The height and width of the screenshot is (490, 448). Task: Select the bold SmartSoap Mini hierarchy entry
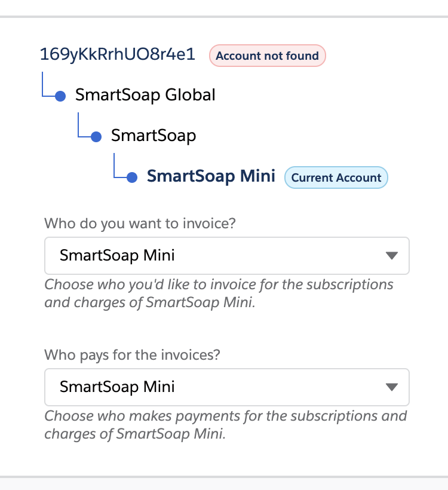click(x=211, y=176)
